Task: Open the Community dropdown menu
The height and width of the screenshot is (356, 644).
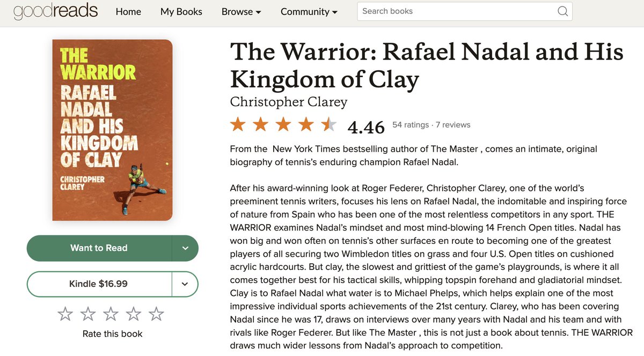Action: [309, 11]
